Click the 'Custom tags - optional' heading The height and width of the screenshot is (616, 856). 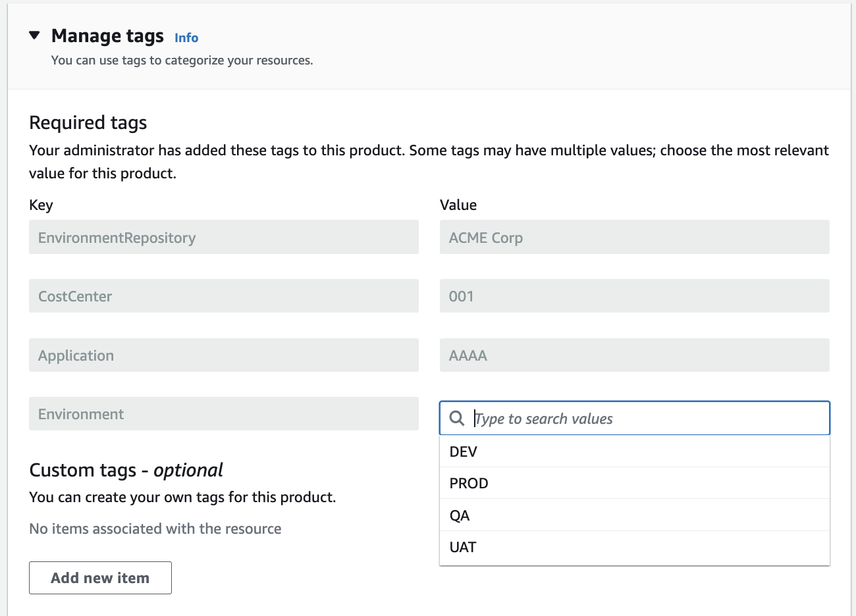[x=126, y=470]
